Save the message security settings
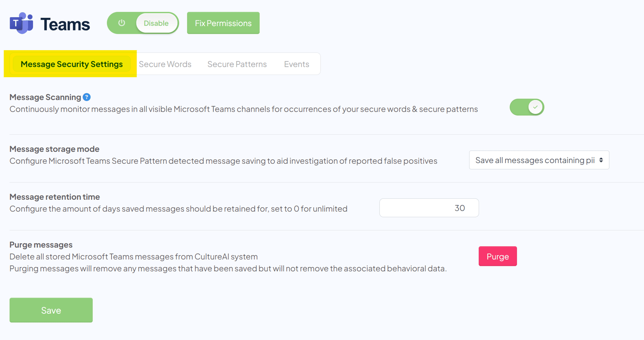This screenshot has width=644, height=340. point(51,310)
